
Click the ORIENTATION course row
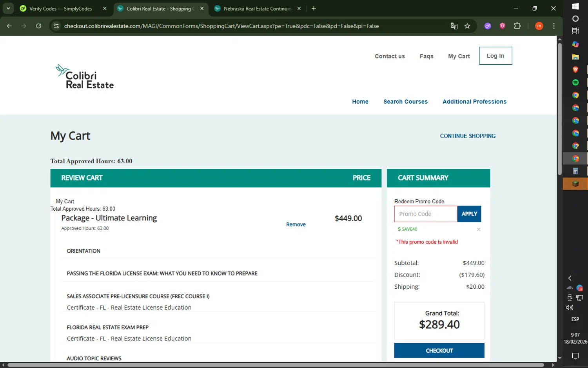tap(83, 251)
